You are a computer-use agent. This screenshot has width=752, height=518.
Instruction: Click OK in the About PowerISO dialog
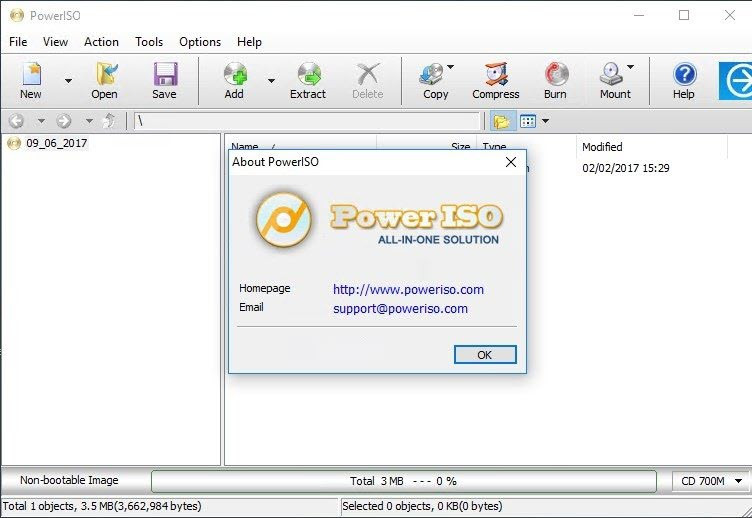485,355
